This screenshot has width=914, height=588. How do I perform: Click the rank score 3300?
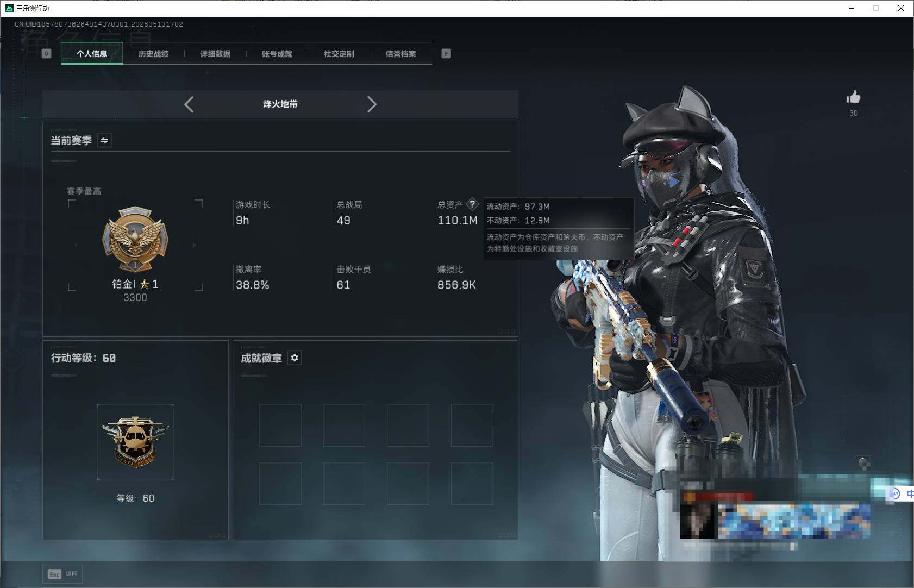click(135, 298)
